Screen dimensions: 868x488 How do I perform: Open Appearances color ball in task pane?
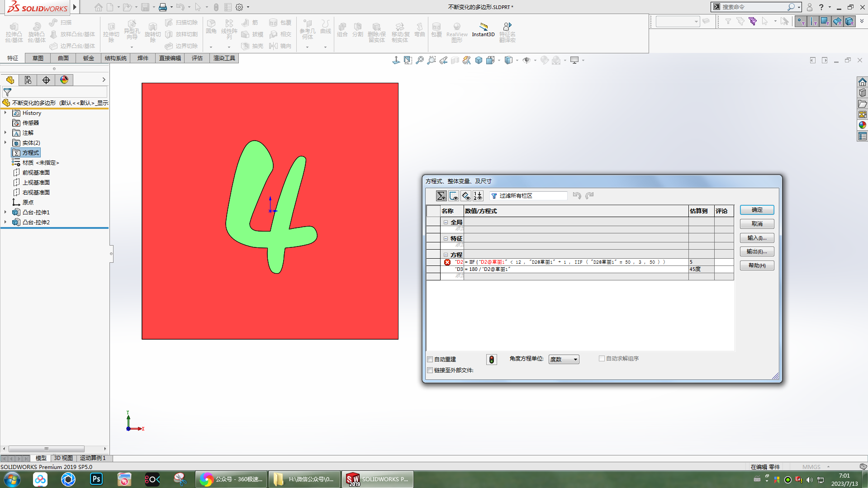tap(863, 125)
